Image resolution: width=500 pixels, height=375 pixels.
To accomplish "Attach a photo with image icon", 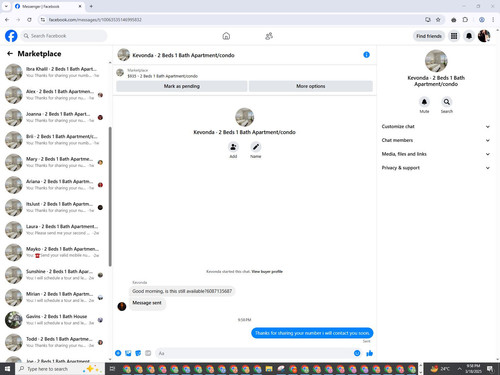I will [x=128, y=353].
